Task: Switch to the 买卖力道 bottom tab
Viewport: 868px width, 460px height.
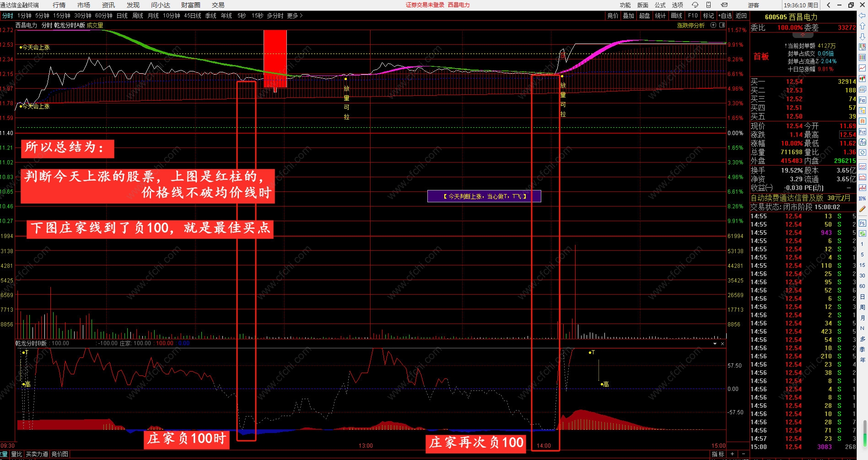Action: (x=37, y=454)
